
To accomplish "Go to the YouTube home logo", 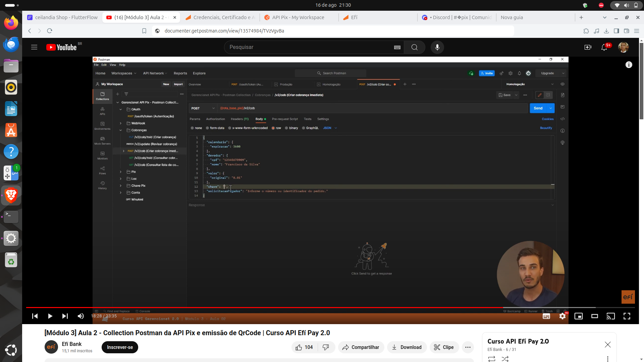I will [x=62, y=47].
